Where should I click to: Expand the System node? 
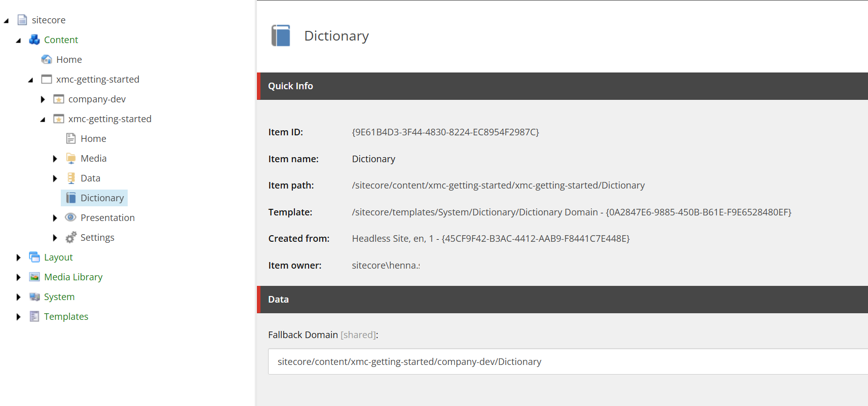tap(18, 297)
